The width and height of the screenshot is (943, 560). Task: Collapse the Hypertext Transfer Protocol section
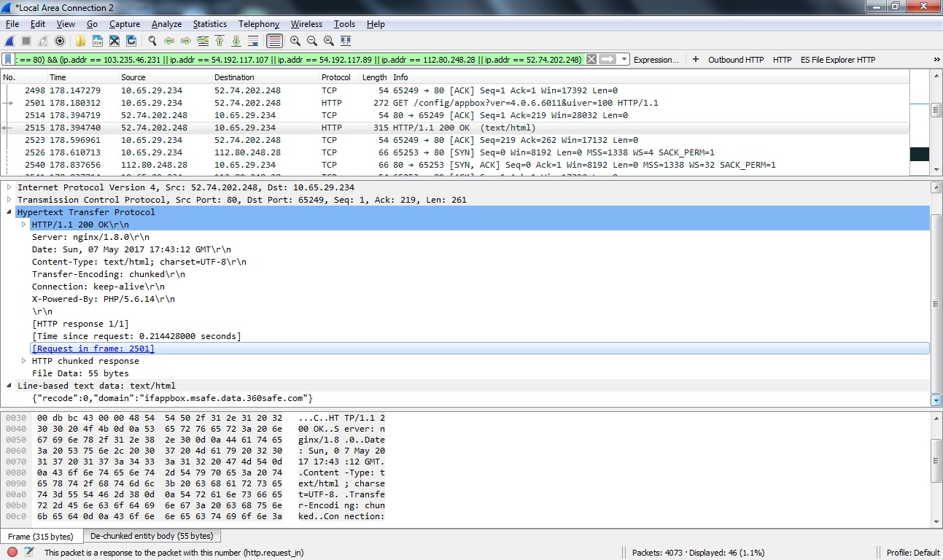[x=9, y=212]
